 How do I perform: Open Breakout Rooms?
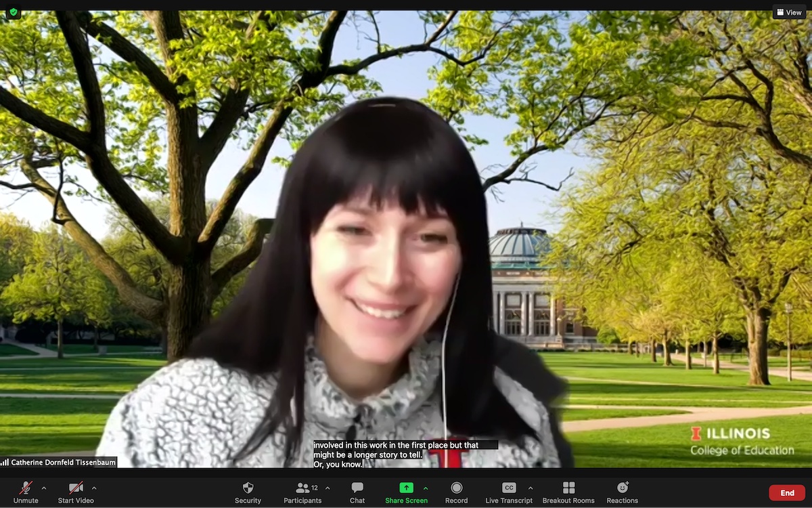[x=568, y=492]
